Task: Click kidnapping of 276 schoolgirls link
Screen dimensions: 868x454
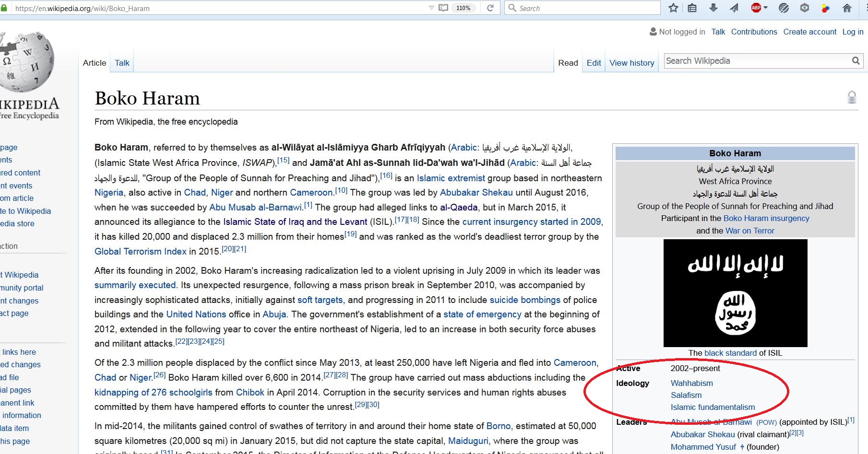Action: coord(154,392)
